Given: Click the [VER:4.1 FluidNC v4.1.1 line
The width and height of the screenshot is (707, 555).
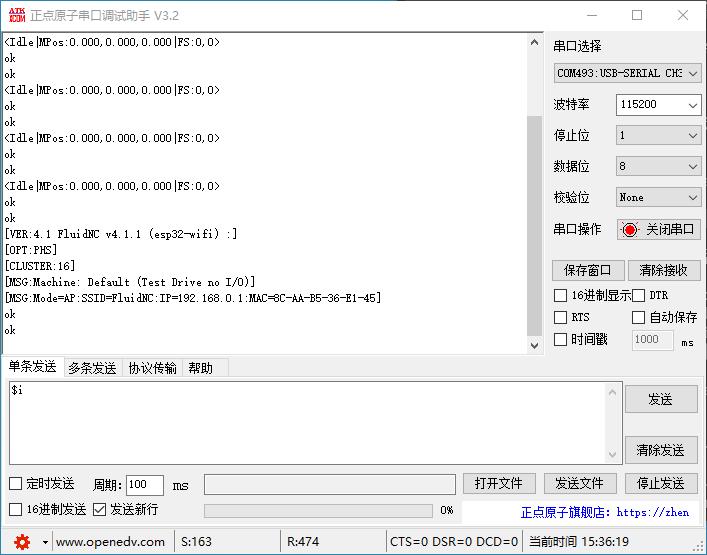Looking at the screenshot, I should coord(121,234).
